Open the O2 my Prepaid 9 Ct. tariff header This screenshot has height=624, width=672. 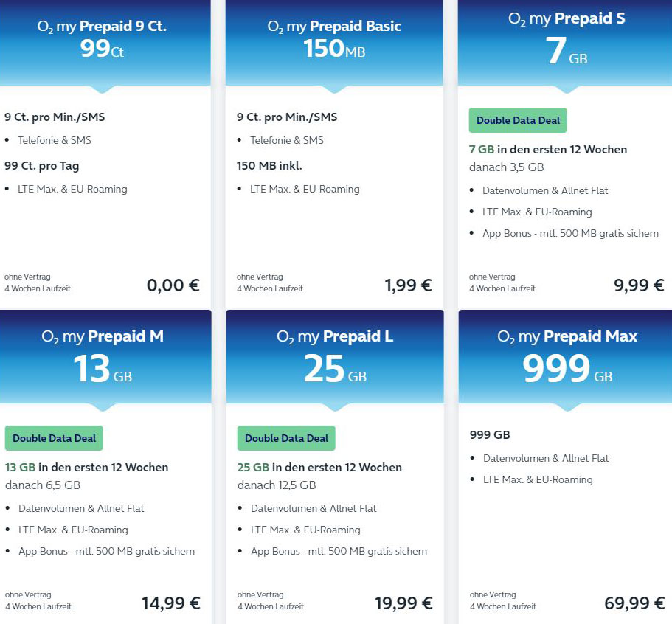(x=103, y=38)
